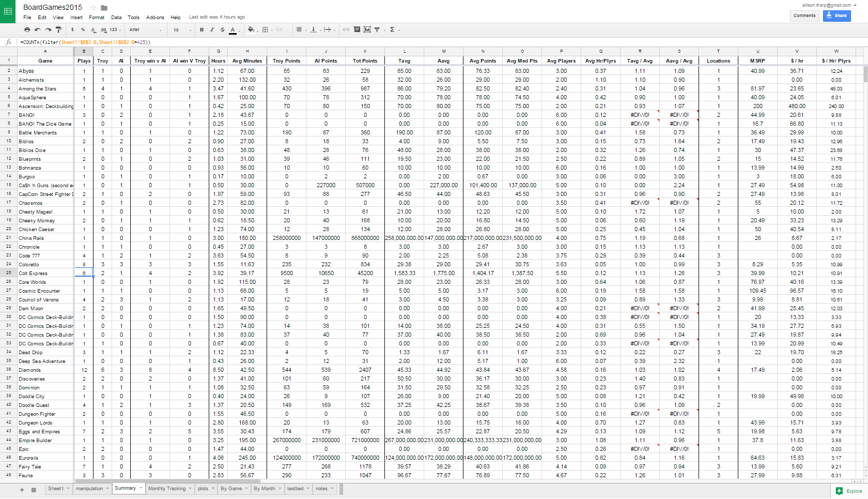The image size is (868, 499).
Task: Select row header 25
Action: click(x=8, y=273)
